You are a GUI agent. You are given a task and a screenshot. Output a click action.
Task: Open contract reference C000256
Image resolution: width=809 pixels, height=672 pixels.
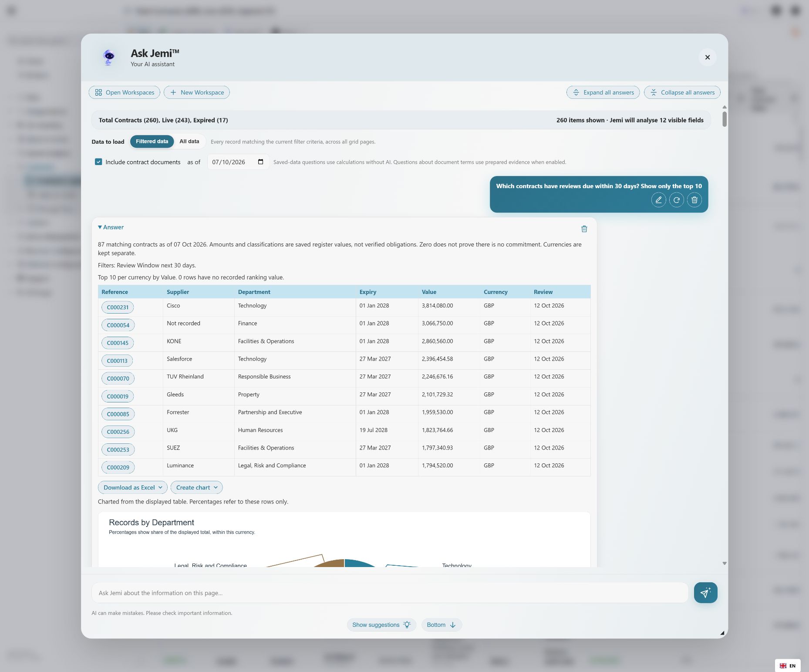click(x=118, y=432)
